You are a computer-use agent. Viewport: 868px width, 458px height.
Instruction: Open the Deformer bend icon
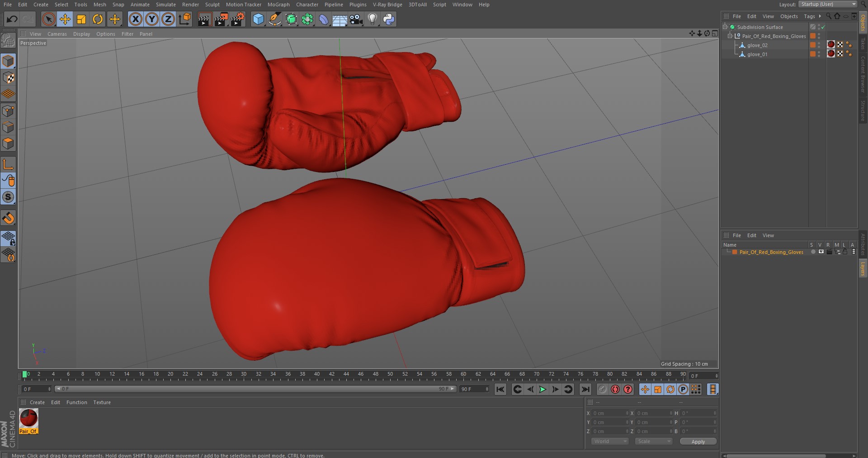pos(324,19)
